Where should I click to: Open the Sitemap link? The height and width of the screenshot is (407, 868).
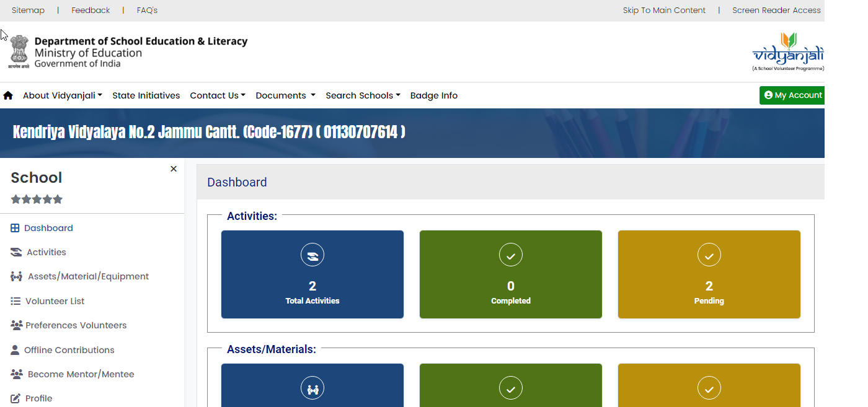[x=28, y=11]
